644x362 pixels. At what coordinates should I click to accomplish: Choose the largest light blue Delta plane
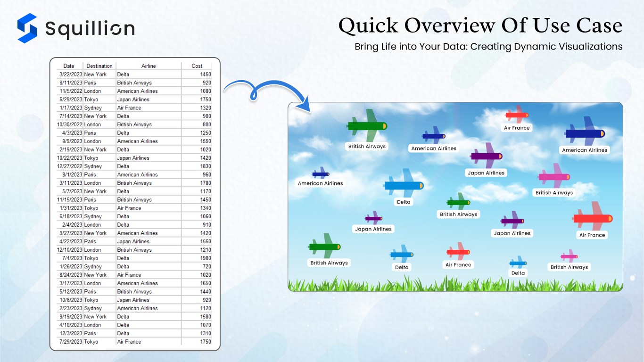tap(404, 185)
